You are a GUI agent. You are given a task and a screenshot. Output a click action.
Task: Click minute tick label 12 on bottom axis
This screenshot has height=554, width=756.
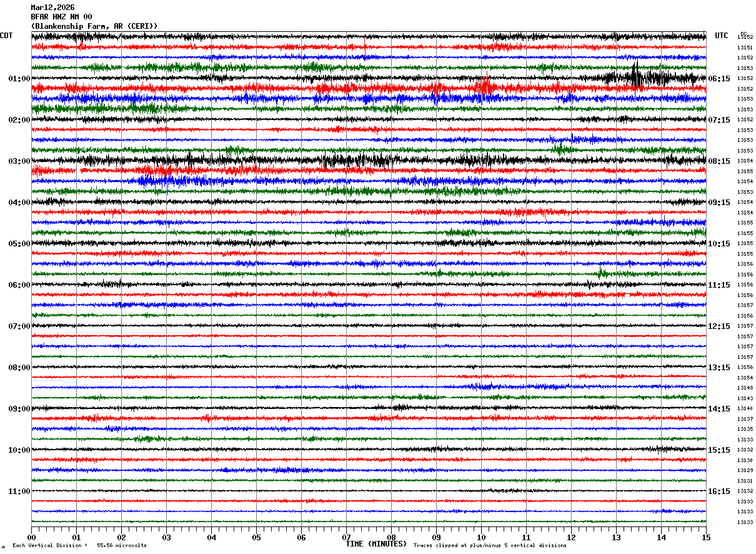point(571,538)
